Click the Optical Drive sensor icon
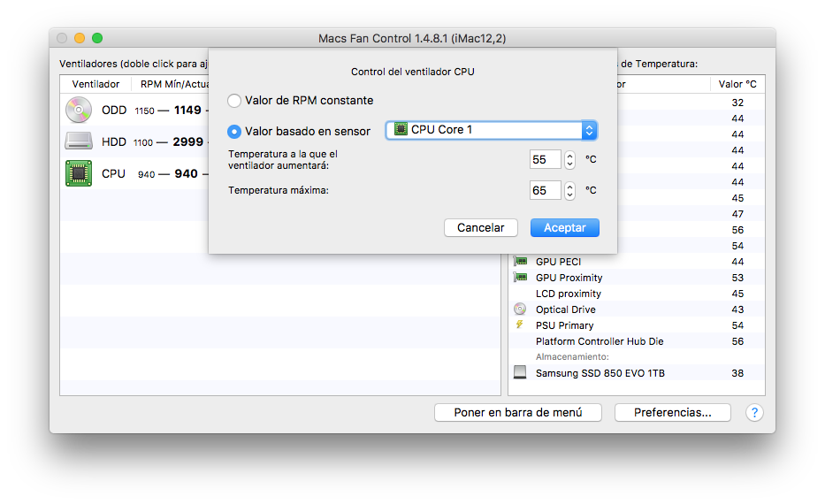Viewport: 825px width, 504px height. [520, 309]
